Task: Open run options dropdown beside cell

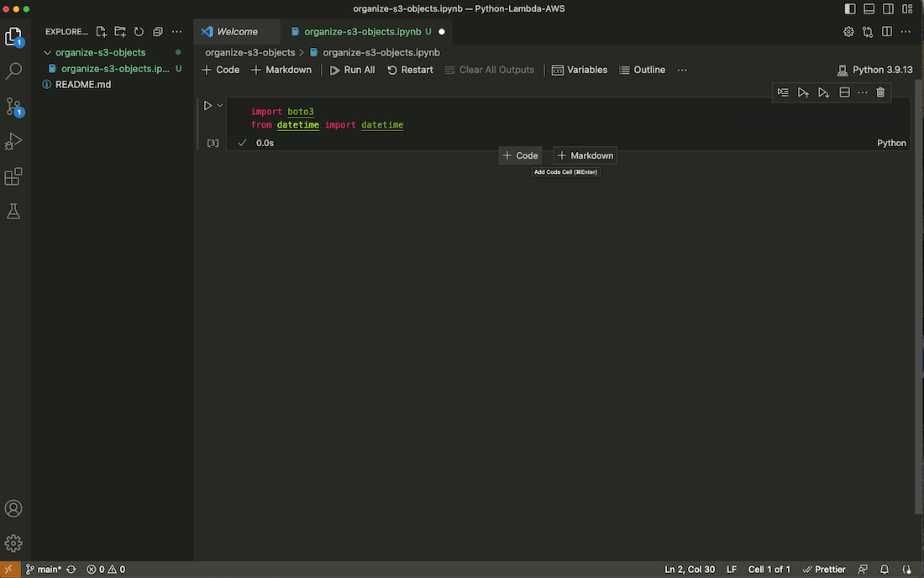Action: pyautogui.click(x=220, y=106)
